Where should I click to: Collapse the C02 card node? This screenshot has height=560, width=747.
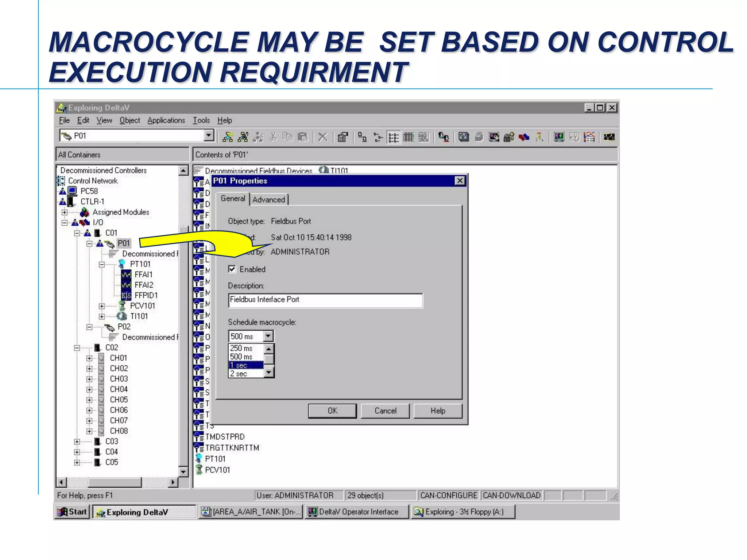(x=77, y=348)
